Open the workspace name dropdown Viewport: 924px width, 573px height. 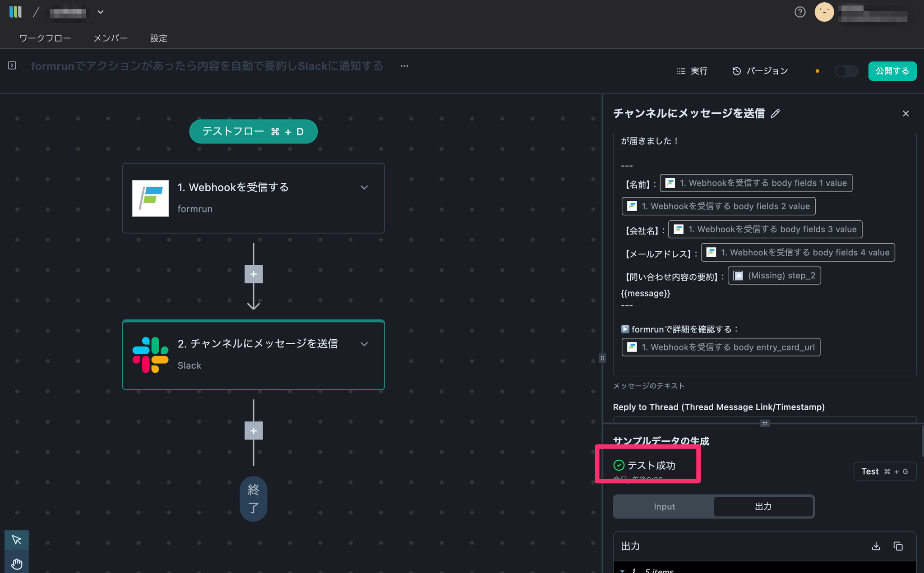(x=101, y=12)
